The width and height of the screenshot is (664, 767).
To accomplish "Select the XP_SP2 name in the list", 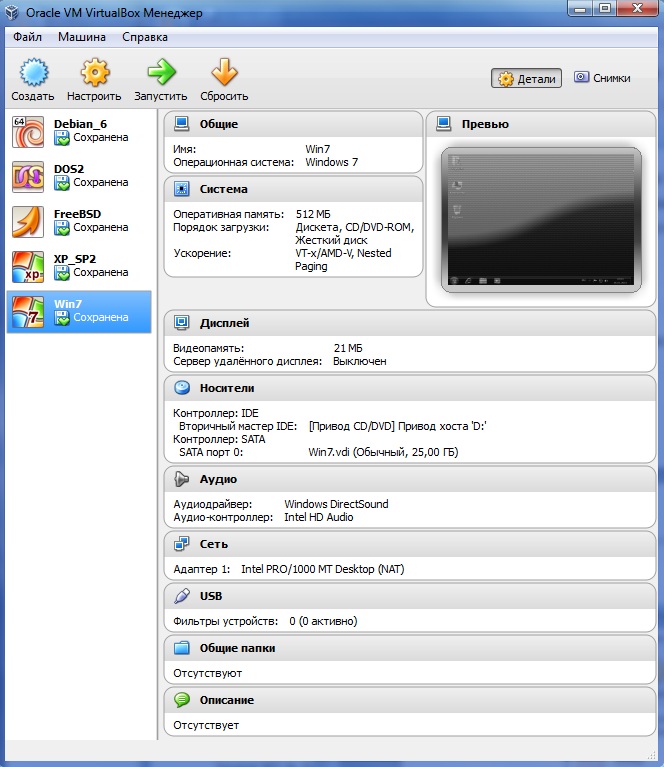I will pyautogui.click(x=75, y=259).
